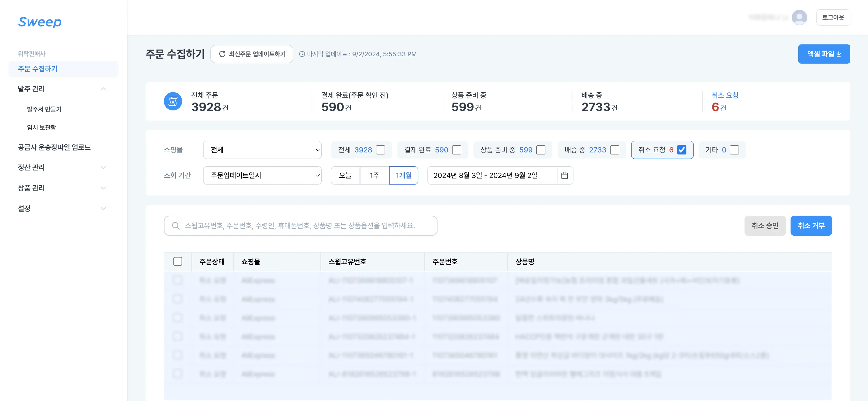Click the blue order receipt icon
This screenshot has width=868, height=401.
coord(173,101)
